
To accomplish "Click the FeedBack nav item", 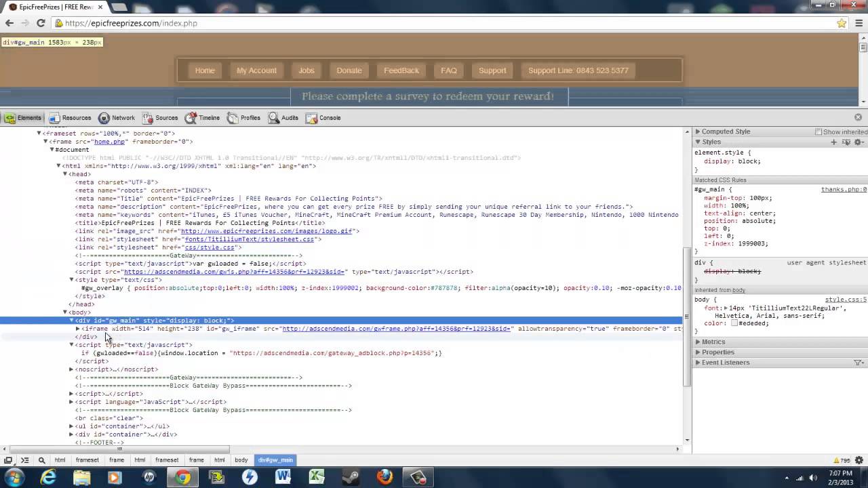I will point(401,70).
